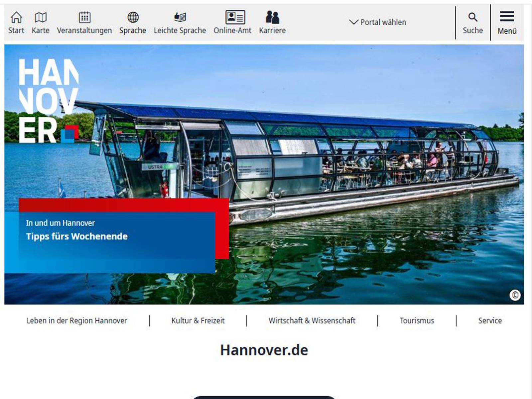532x399 pixels.
Task: Open the Karriere people icon
Action: coord(272,17)
